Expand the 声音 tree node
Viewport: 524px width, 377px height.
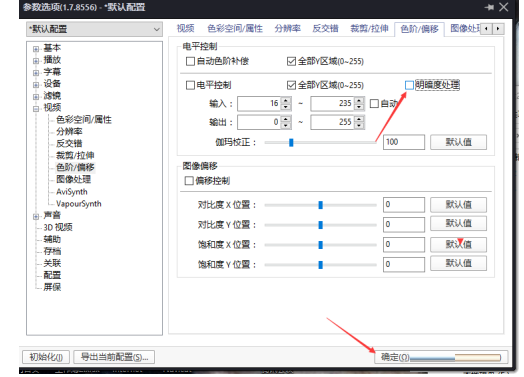pyautogui.click(x=36, y=217)
